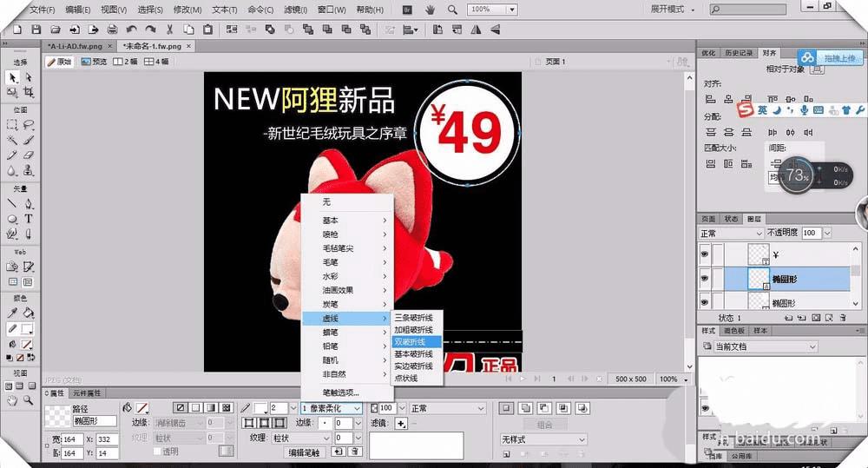The image size is (868, 468).
Task: Select the Pointer tool in toolbox
Action: point(12,77)
